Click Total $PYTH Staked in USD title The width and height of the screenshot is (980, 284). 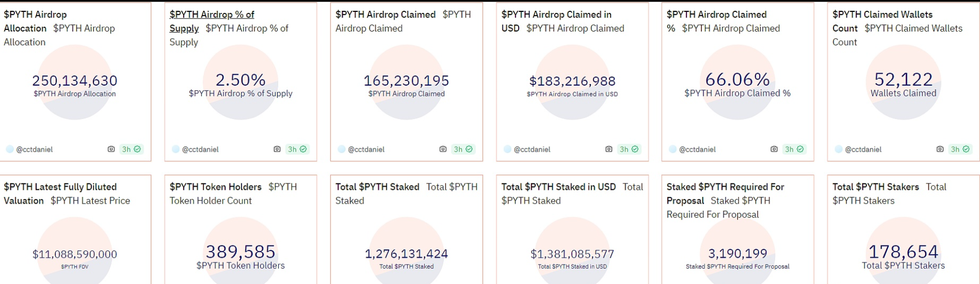pos(558,187)
